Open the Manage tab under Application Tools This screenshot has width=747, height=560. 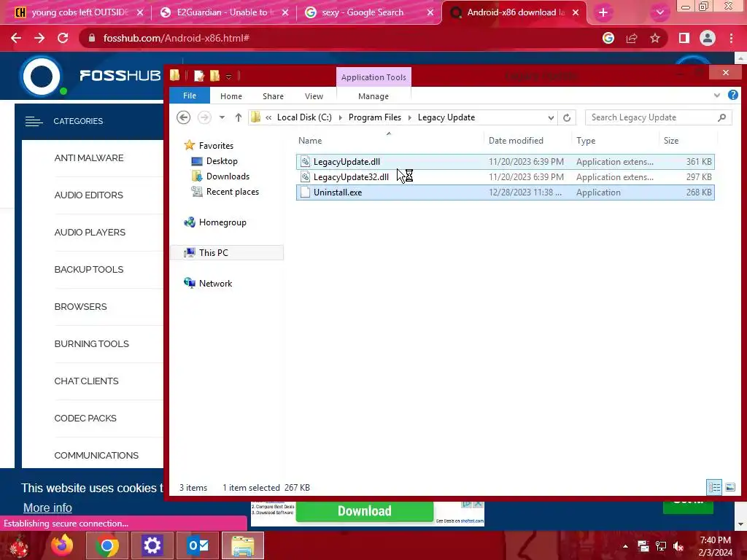[x=373, y=96]
